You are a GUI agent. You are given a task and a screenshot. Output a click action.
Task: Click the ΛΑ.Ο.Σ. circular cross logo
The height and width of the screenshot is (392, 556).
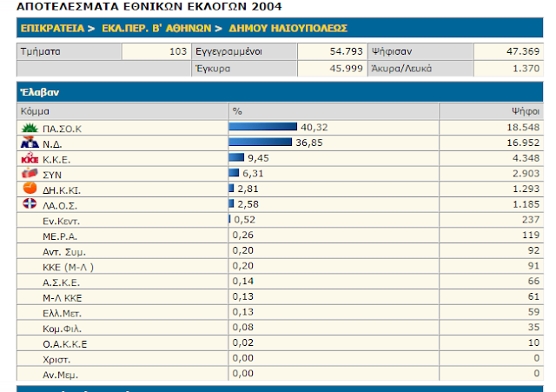click(30, 203)
